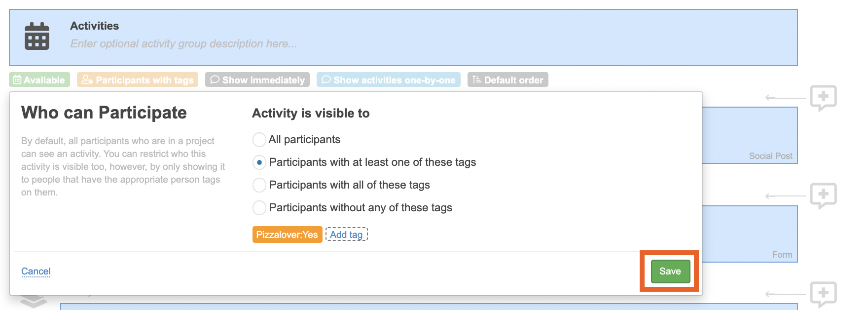Image resolution: width=868 pixels, height=310 pixels.
Task: Click the Add tag link
Action: point(346,234)
